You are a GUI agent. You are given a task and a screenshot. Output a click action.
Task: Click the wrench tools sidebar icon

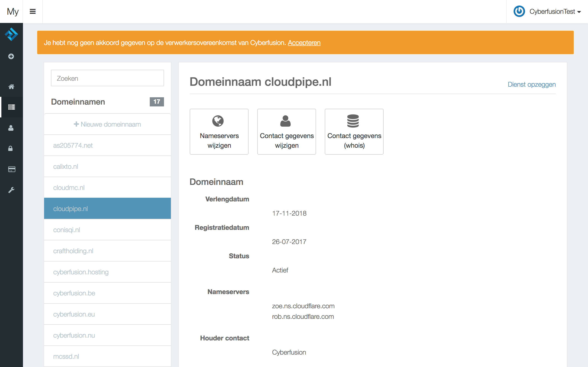pos(11,190)
